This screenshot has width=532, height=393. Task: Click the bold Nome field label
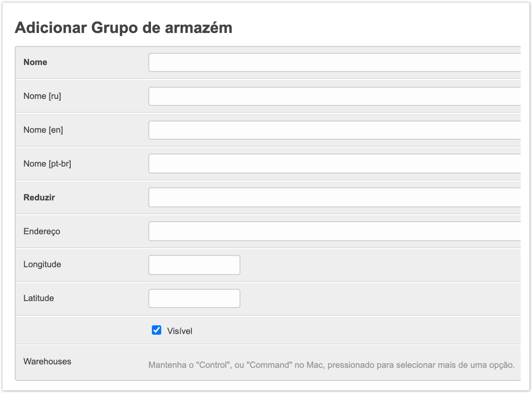pos(36,62)
